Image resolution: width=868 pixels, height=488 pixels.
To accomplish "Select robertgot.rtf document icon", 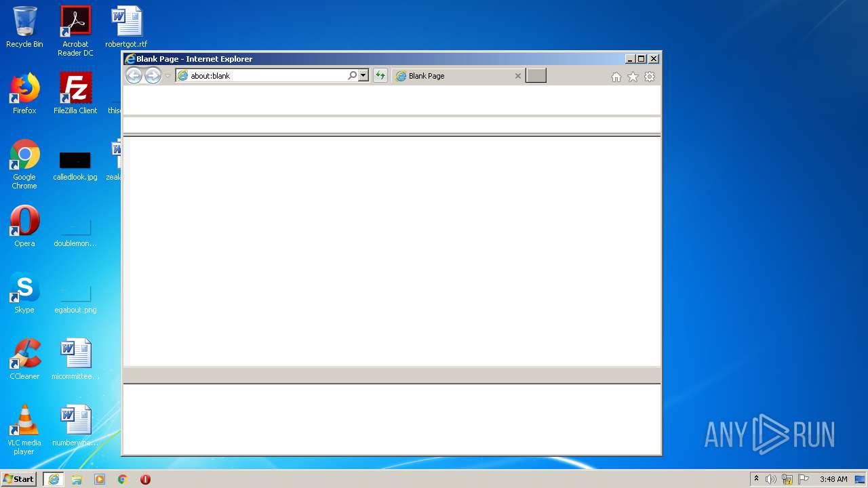I will click(x=126, y=27).
